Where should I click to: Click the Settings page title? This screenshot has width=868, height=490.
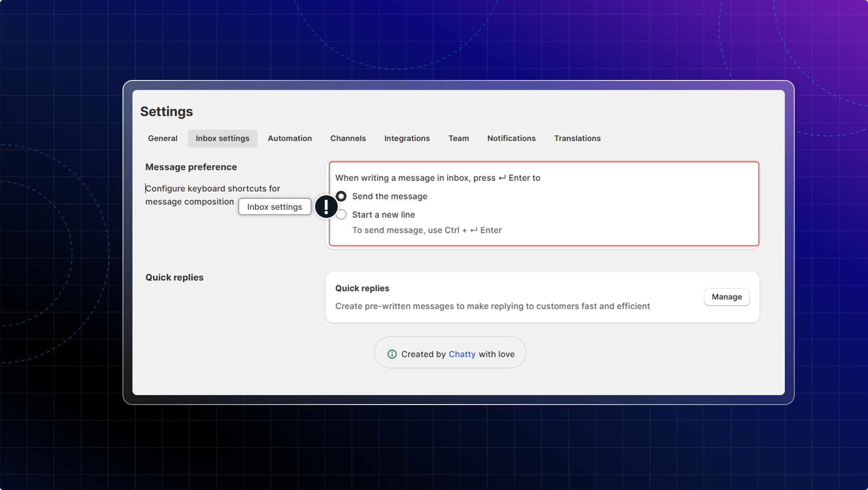pos(166,112)
